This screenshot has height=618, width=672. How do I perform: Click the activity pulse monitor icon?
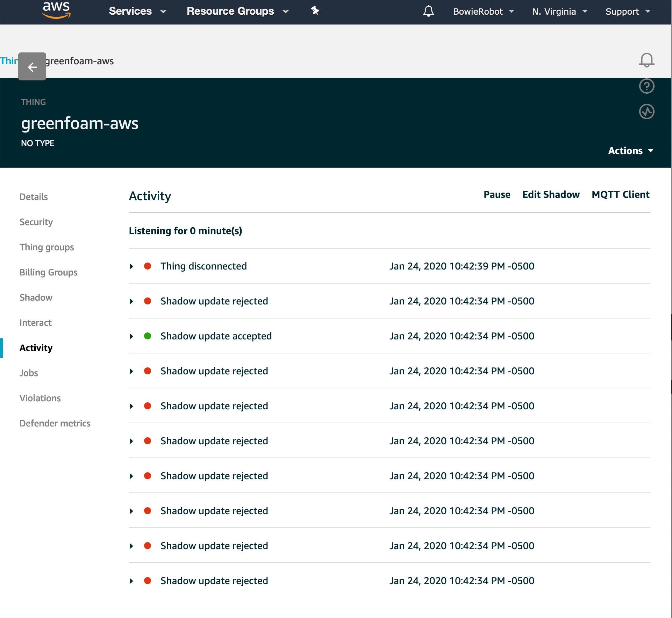point(646,112)
